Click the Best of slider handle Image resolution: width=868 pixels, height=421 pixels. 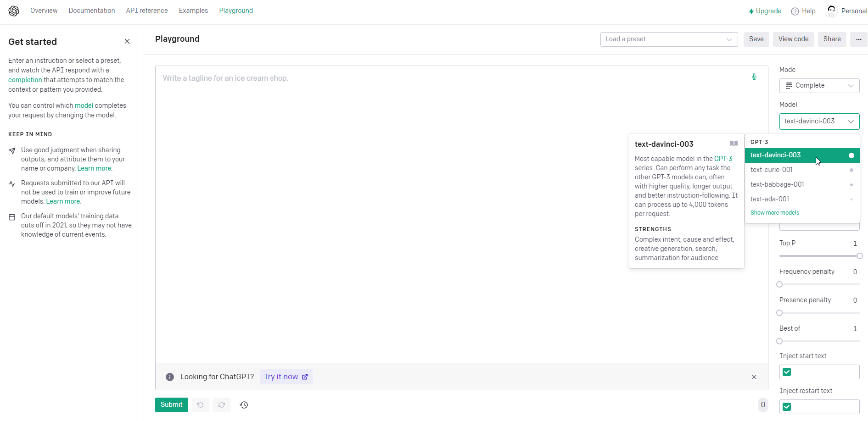(x=779, y=341)
